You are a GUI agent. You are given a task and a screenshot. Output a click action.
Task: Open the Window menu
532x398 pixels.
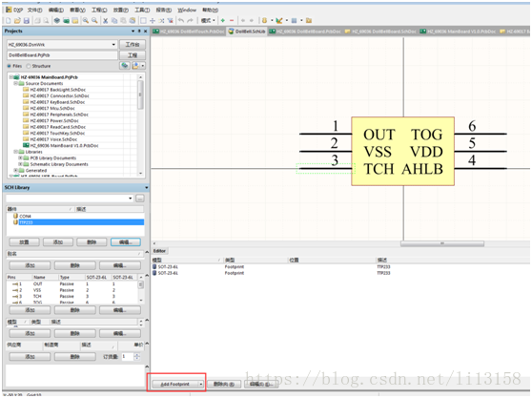tap(187, 10)
